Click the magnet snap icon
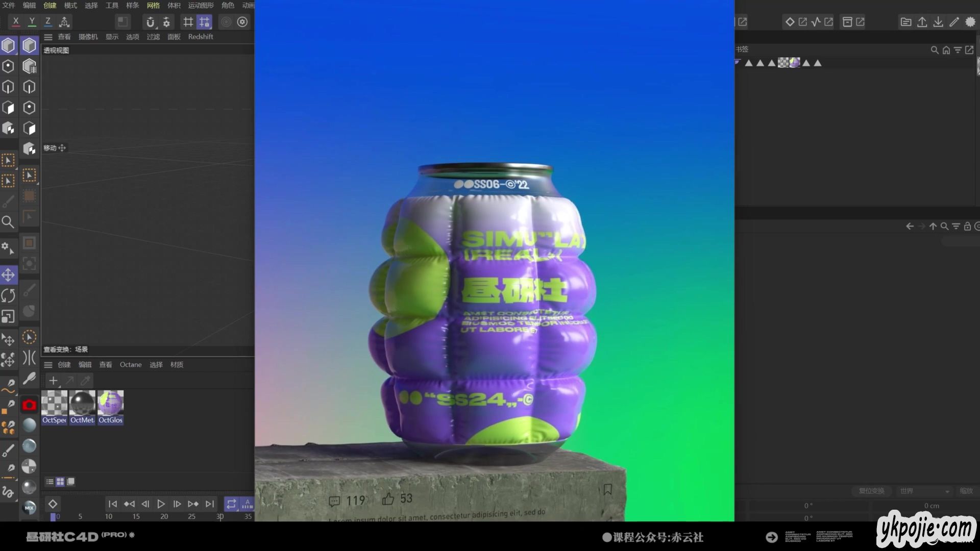 click(150, 22)
